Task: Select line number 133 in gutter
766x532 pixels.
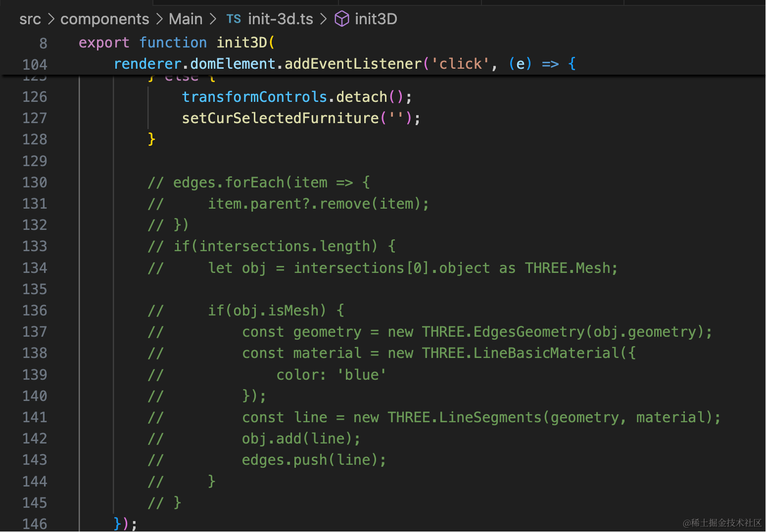Action: (35, 246)
